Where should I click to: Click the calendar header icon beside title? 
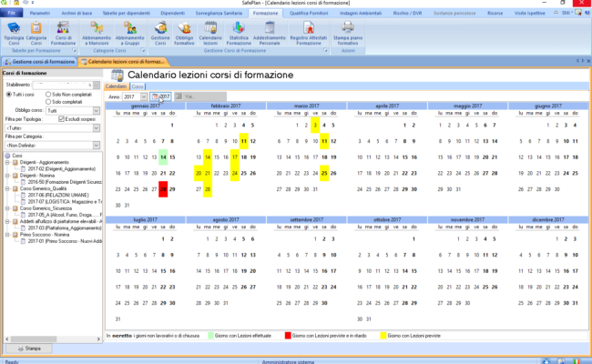pyautogui.click(x=117, y=75)
